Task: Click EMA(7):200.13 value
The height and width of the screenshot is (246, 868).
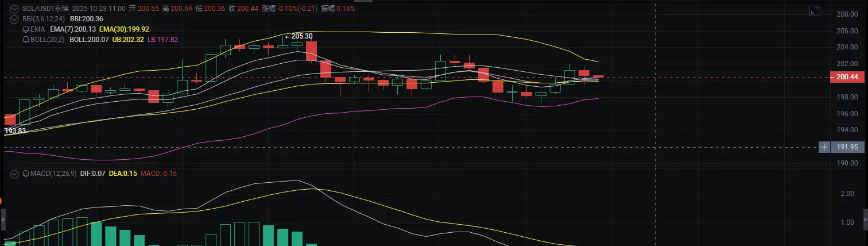Action: [x=72, y=29]
